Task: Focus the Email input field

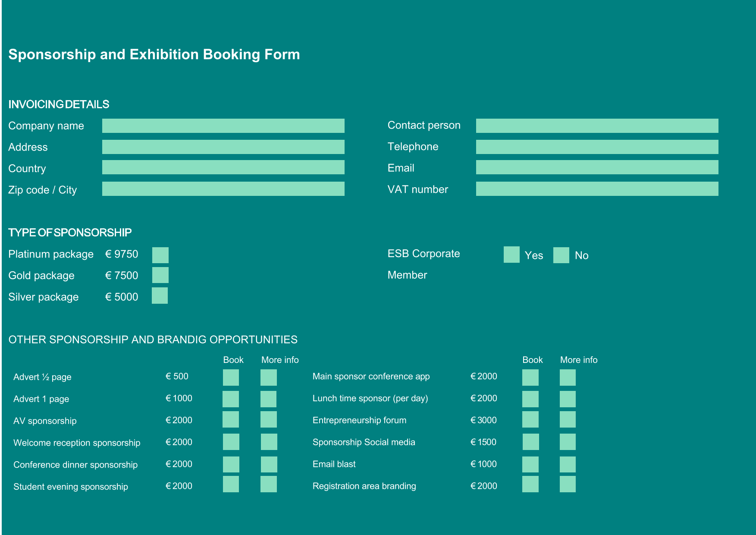Action: 597,167
